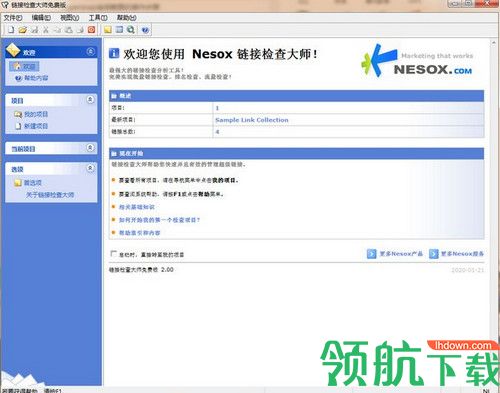Click the project count value 1
The width and height of the screenshot is (500, 393).
(217, 108)
